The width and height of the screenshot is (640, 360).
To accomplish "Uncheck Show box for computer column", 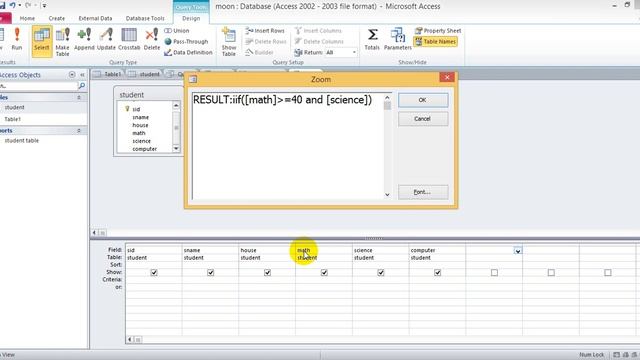I will click(438, 272).
